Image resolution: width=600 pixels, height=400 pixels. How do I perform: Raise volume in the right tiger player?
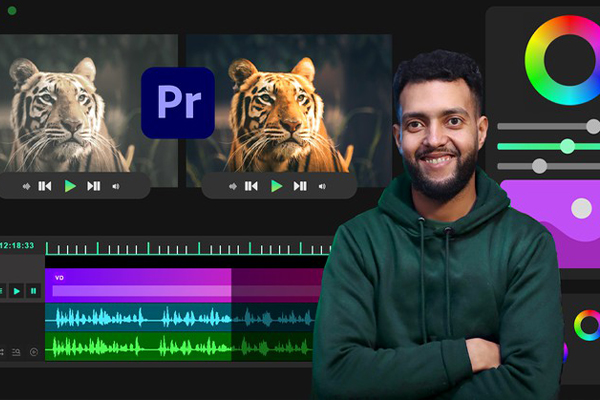pos(322,186)
